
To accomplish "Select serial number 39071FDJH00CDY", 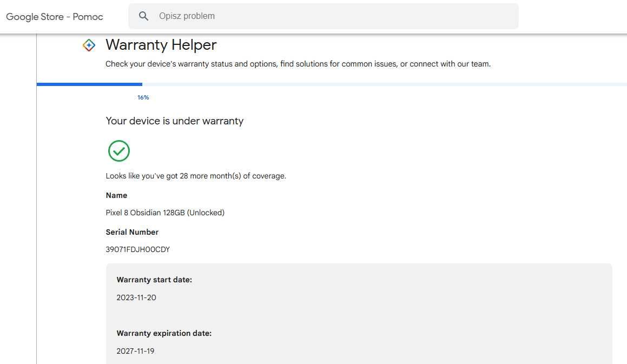I will click(x=137, y=249).
